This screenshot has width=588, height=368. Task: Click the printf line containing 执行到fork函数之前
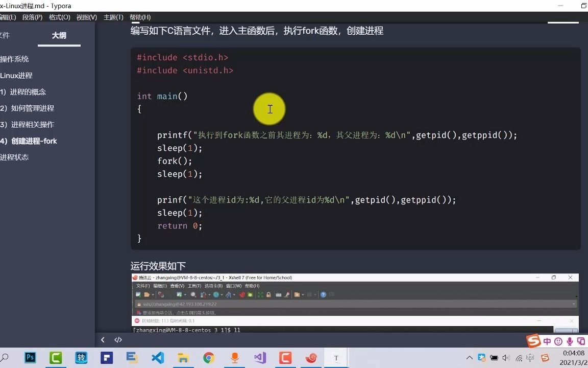point(337,135)
